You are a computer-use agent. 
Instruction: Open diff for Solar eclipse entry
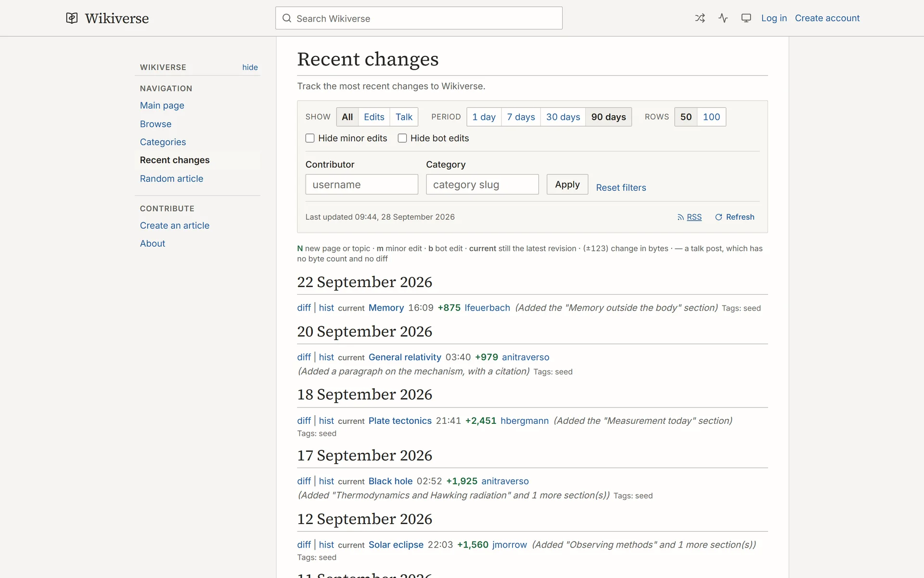pyautogui.click(x=304, y=545)
